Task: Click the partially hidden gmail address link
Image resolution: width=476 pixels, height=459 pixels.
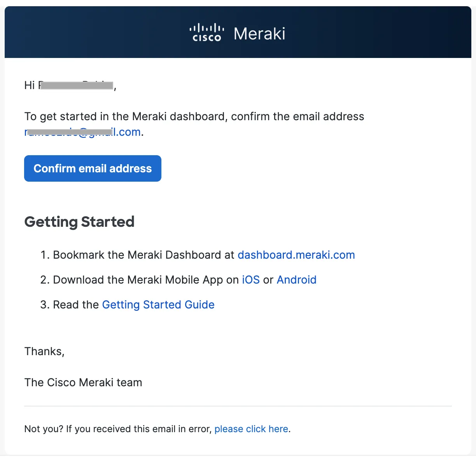Action: [82, 132]
